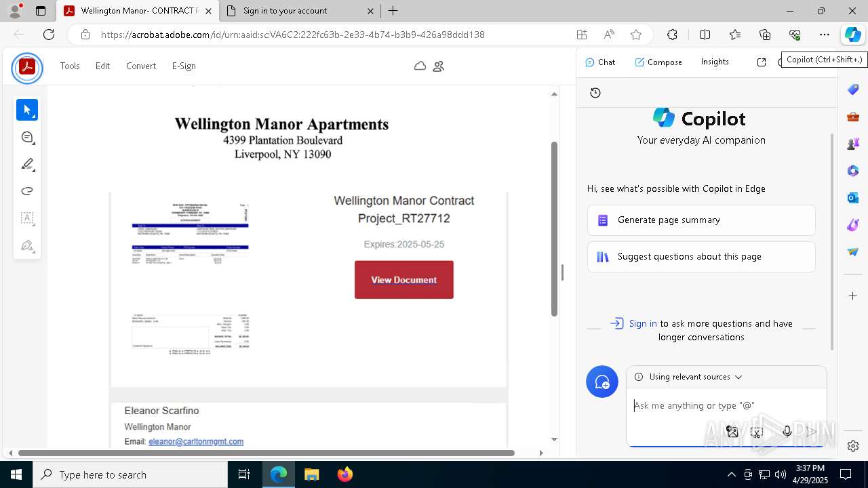Click the horizontal scrollbar of the document
Screen dimensions: 868x488
pos(267,453)
